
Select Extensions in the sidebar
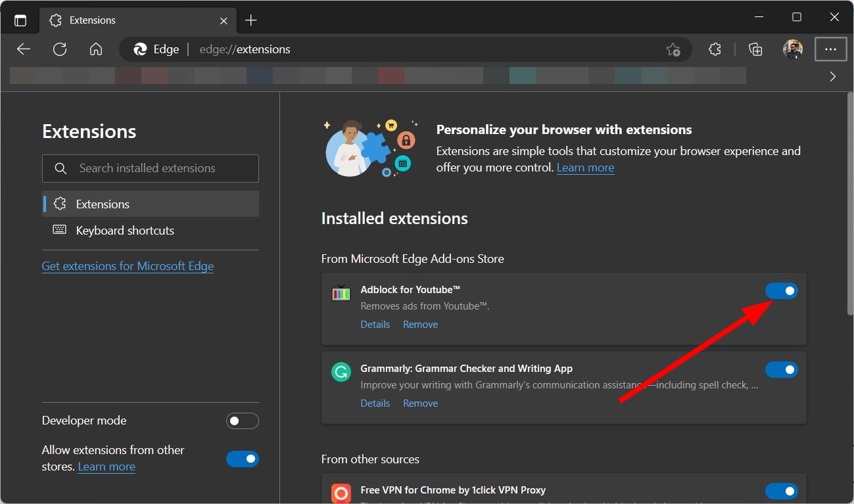(151, 204)
